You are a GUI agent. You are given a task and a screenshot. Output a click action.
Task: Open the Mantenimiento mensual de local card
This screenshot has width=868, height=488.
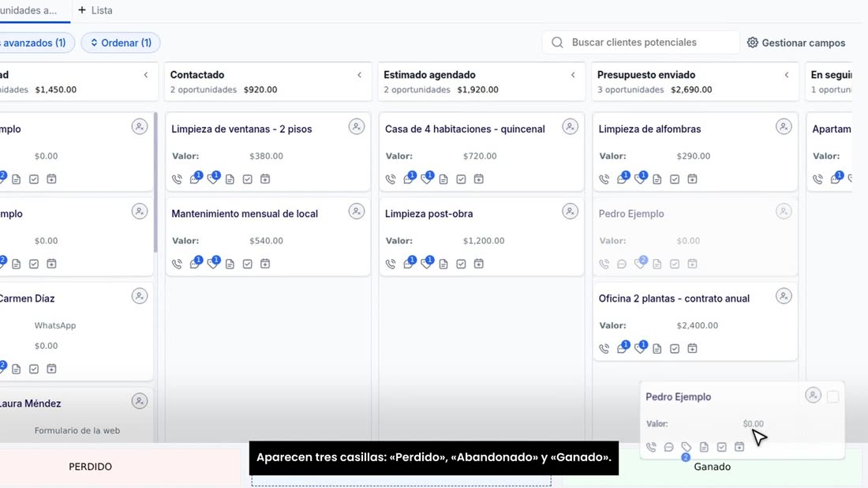tap(245, 214)
